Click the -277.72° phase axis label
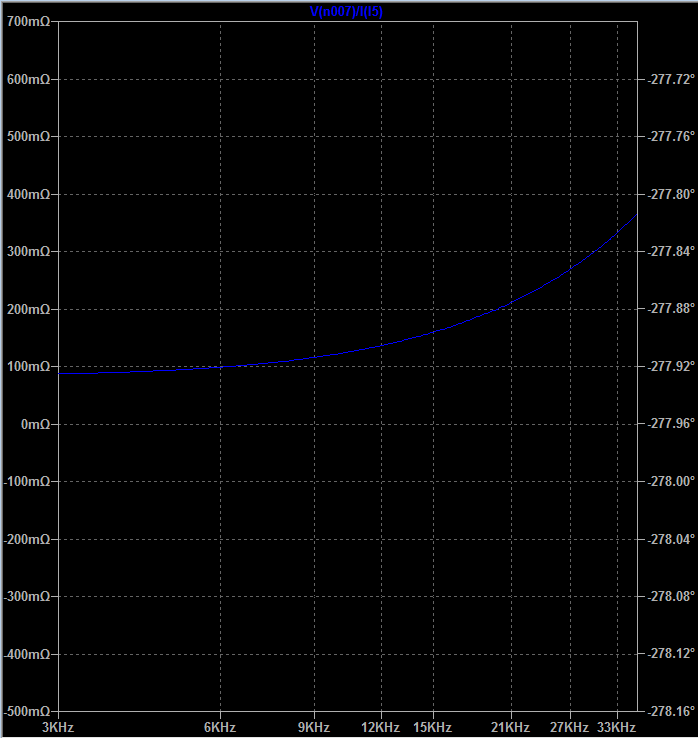 [x=671, y=80]
